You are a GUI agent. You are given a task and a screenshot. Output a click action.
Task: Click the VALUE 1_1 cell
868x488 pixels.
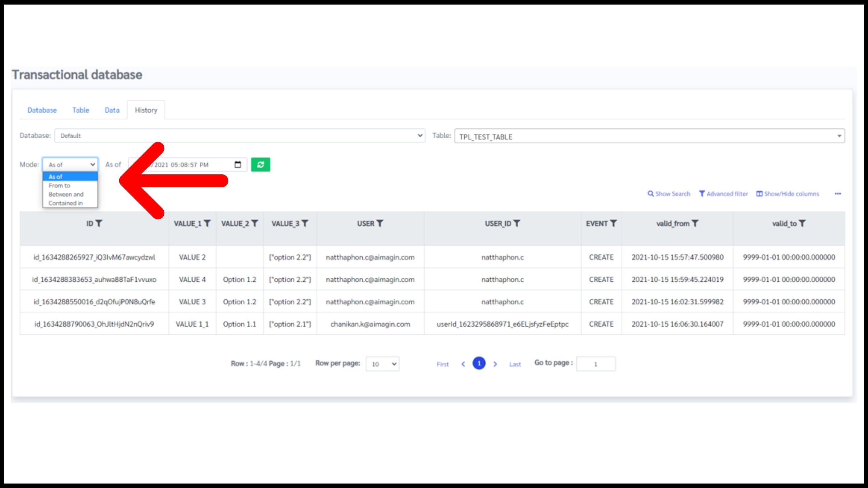pos(192,324)
